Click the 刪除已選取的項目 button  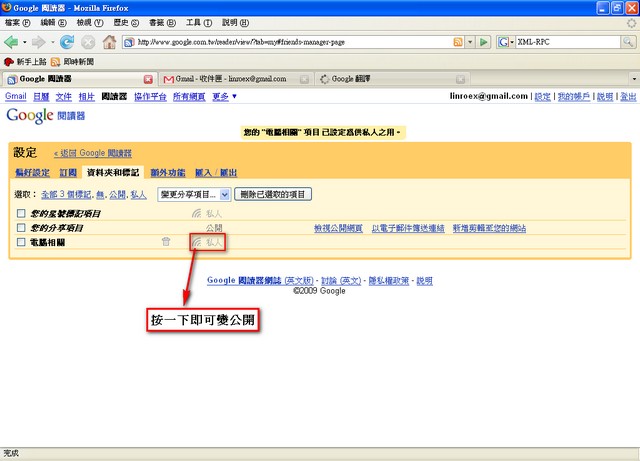273,194
